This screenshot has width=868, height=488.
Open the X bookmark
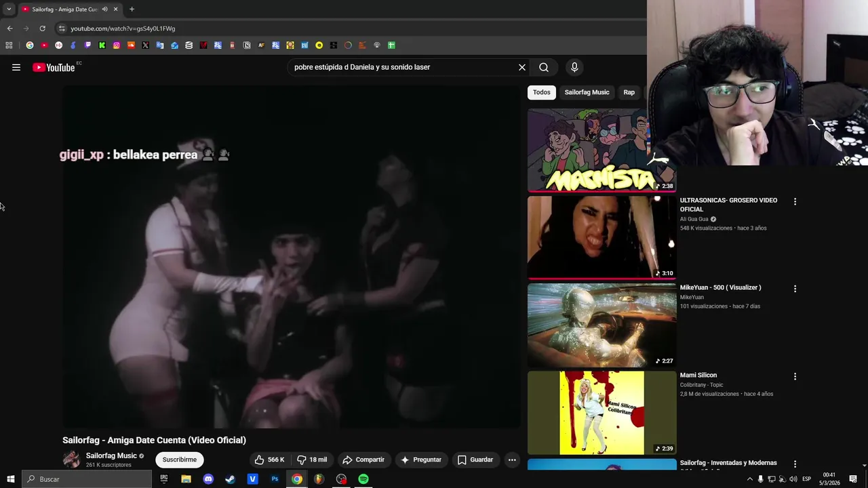tap(145, 45)
